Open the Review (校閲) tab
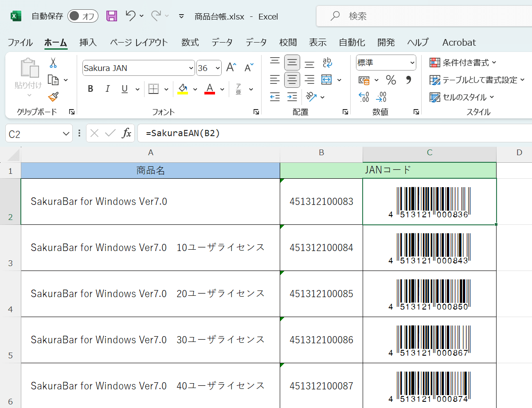Screen dimensions: 532x408 point(288,43)
